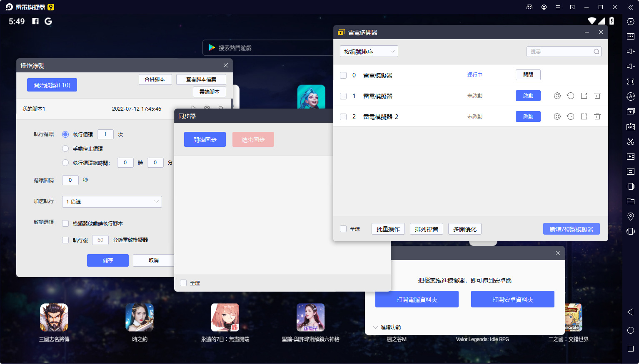Open settings gear for 雷電模擬器-2
This screenshot has height=364, width=639.
tap(557, 116)
